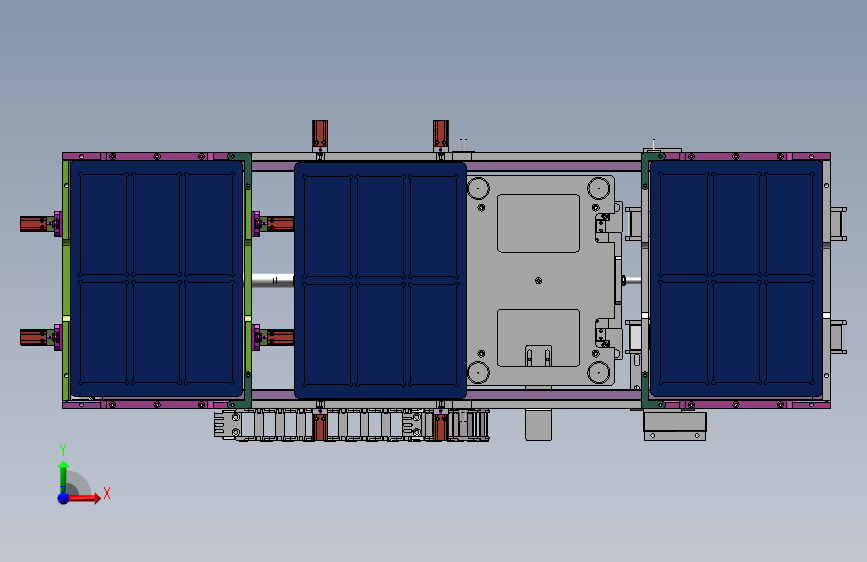
Task: Select the middle dark blue tray
Action: [x=380, y=280]
